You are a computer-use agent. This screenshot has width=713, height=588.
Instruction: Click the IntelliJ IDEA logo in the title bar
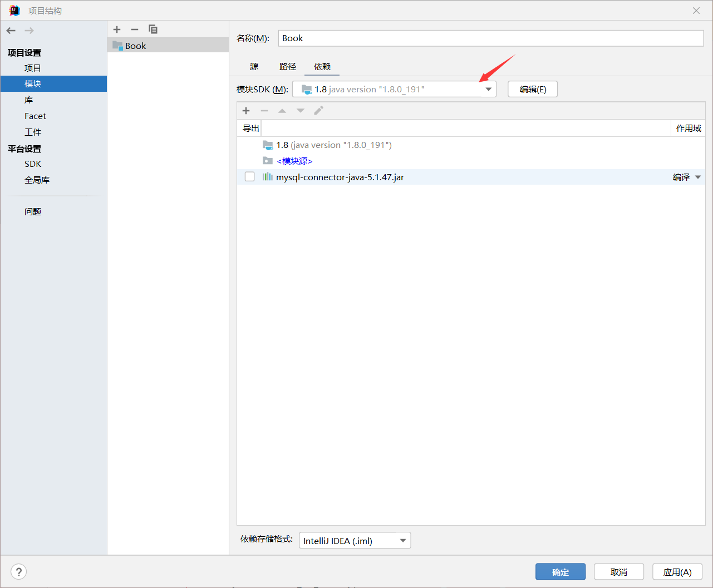point(14,11)
